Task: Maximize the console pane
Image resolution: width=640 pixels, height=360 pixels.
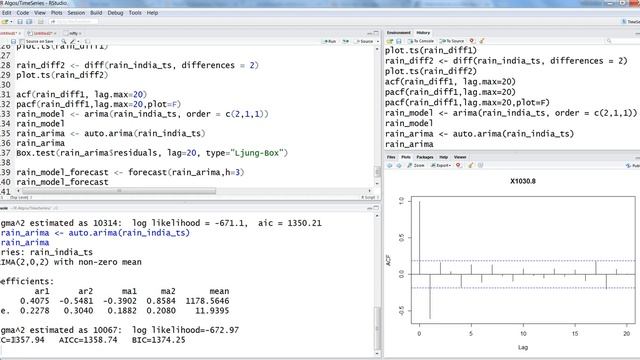Action: (376, 208)
